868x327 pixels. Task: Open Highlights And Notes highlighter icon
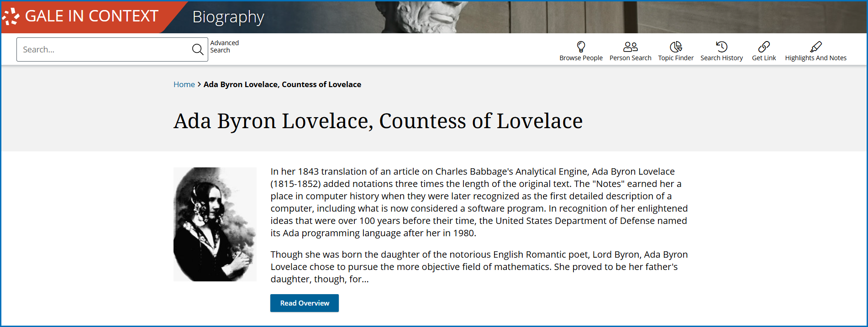click(x=815, y=47)
